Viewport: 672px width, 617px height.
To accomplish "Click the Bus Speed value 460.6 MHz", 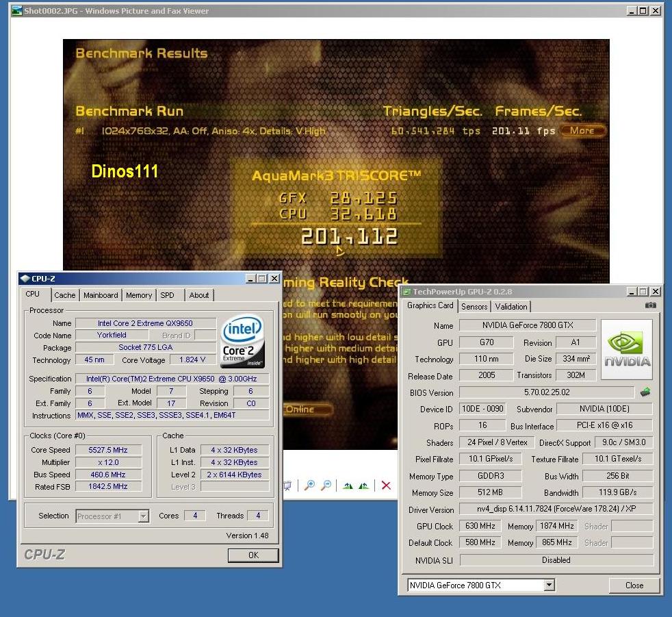I will pos(108,475).
